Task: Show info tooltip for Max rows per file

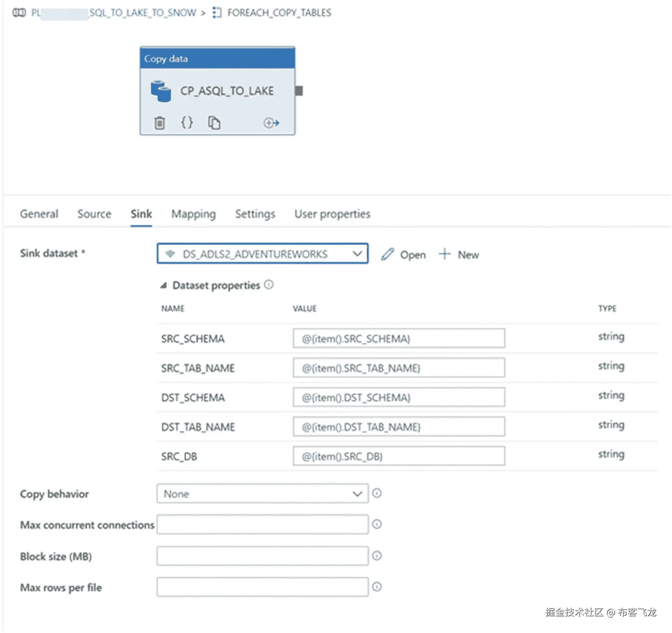Action: tap(377, 587)
